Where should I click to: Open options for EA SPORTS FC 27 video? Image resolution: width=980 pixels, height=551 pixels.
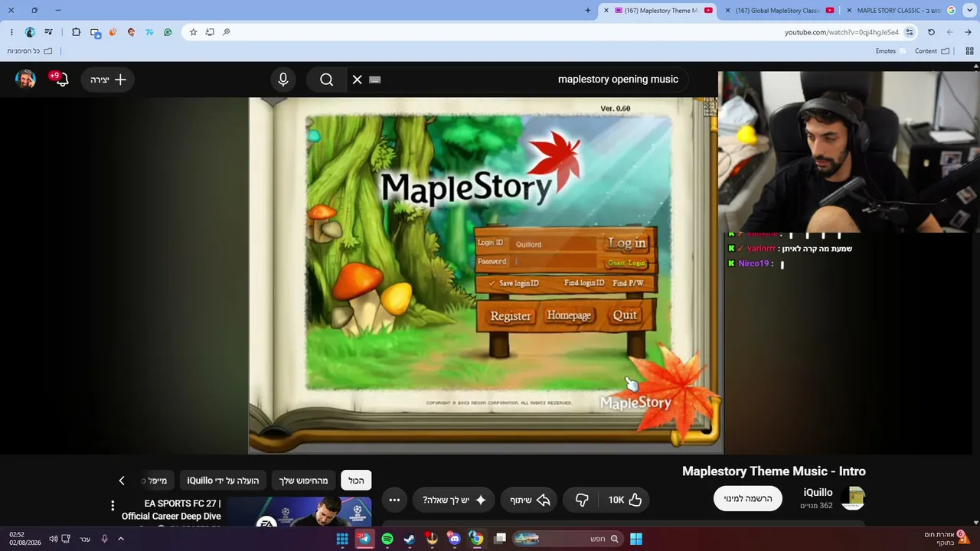coord(113,506)
